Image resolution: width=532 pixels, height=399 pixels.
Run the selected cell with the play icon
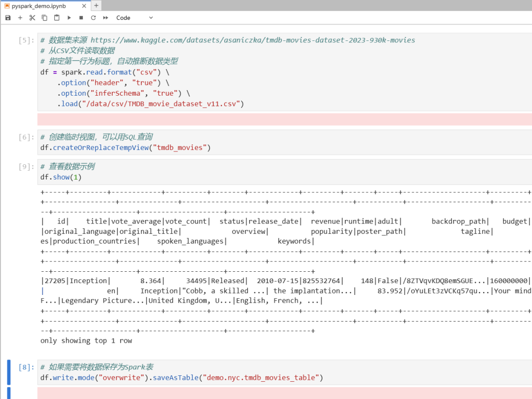coord(69,18)
